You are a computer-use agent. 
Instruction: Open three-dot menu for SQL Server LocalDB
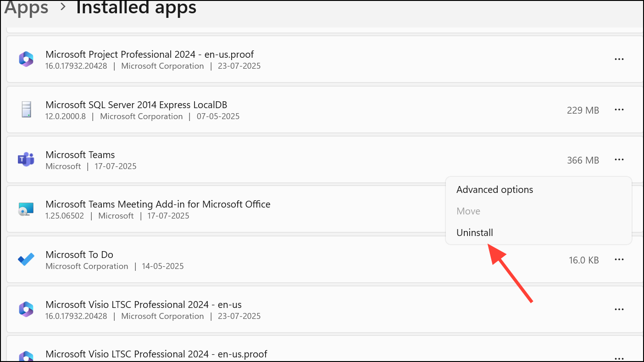click(x=619, y=110)
